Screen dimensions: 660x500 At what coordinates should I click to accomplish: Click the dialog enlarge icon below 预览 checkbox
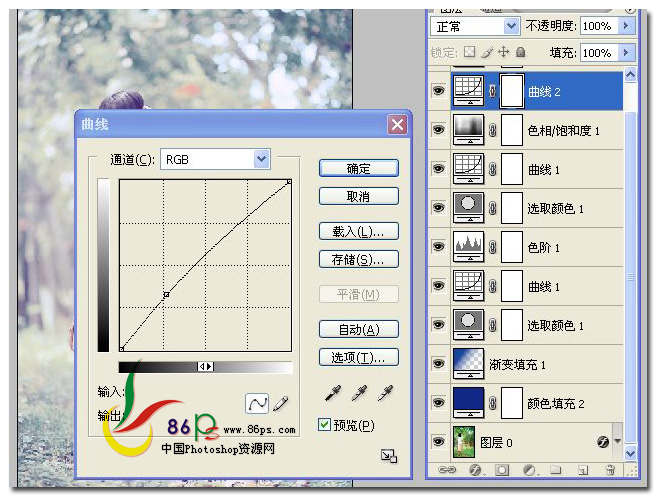tap(389, 456)
